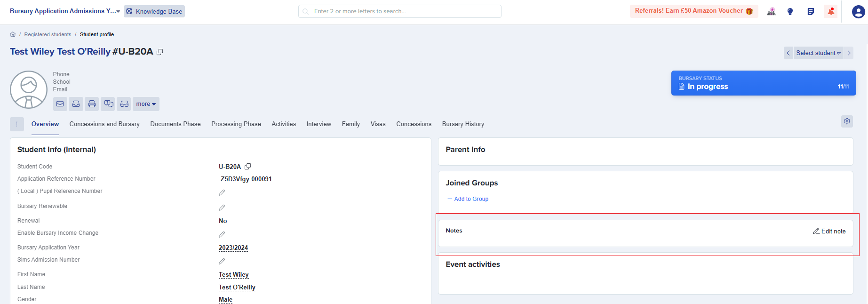Edit Gender value Male
This screenshot has height=304, width=868.
point(226,299)
